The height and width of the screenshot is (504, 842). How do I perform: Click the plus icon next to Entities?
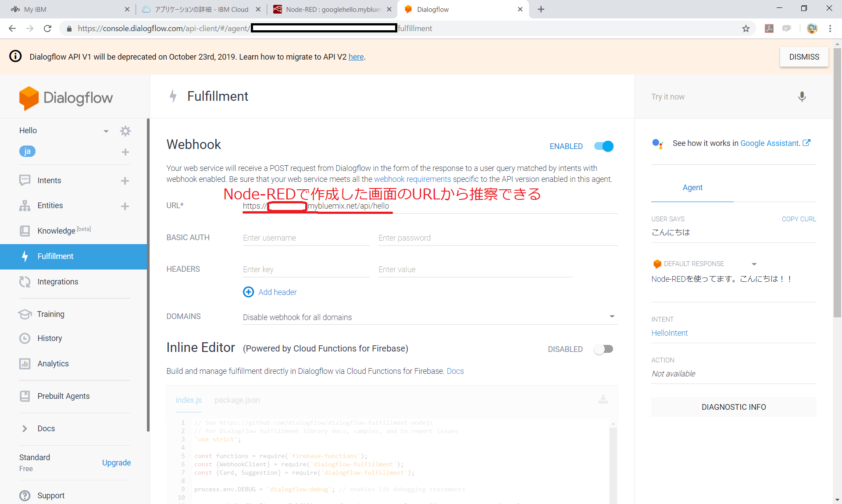[125, 206]
